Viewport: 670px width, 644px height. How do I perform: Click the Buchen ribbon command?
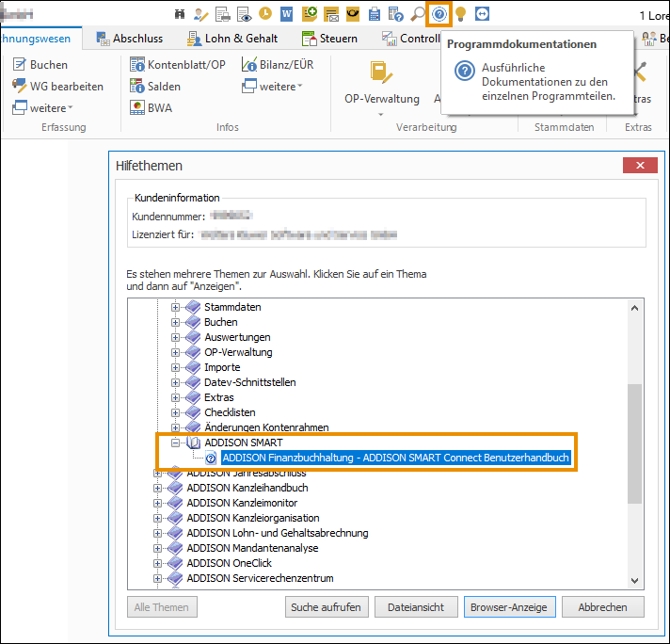click(40, 65)
